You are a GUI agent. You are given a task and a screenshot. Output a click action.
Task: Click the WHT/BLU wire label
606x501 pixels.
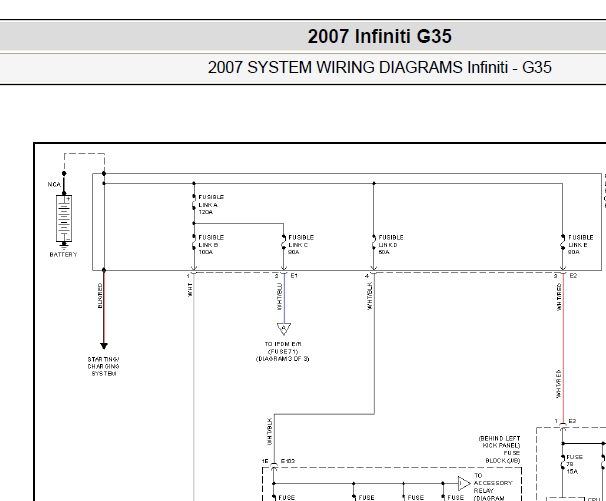click(x=279, y=297)
